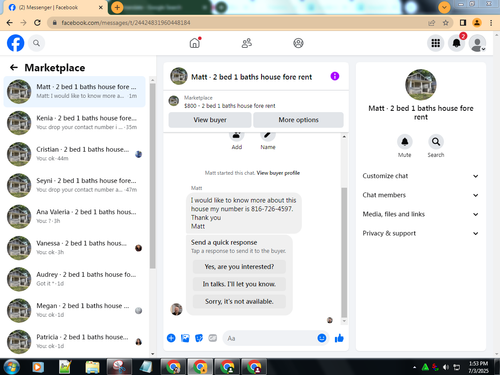Open the media player taskbar icon
The height and width of the screenshot is (375, 500).
point(38,367)
